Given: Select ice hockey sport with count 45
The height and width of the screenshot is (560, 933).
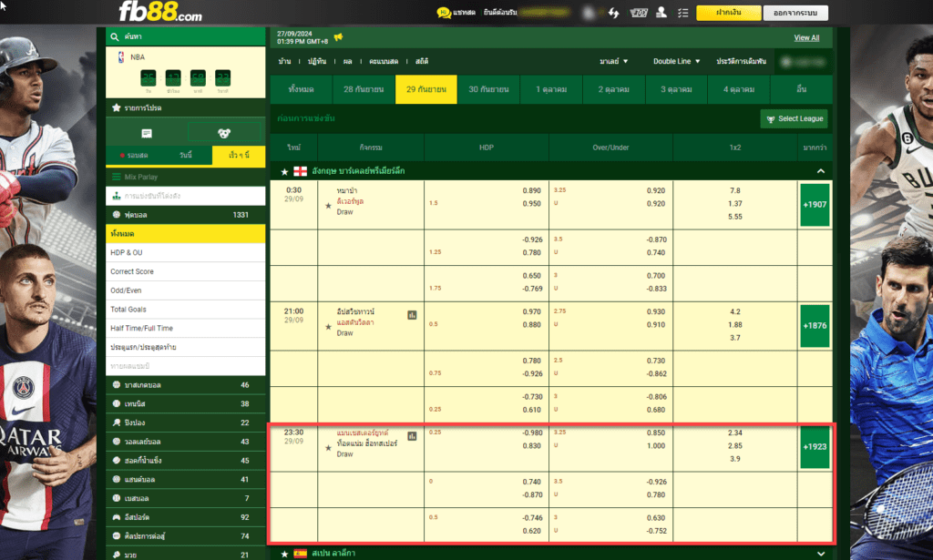Looking at the screenshot, I should click(185, 460).
